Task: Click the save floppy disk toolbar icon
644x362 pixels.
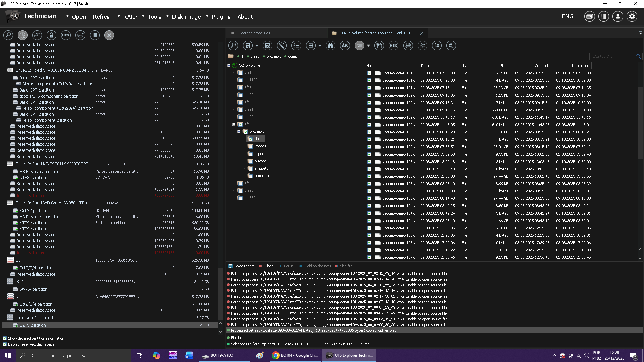Action: pos(248,46)
